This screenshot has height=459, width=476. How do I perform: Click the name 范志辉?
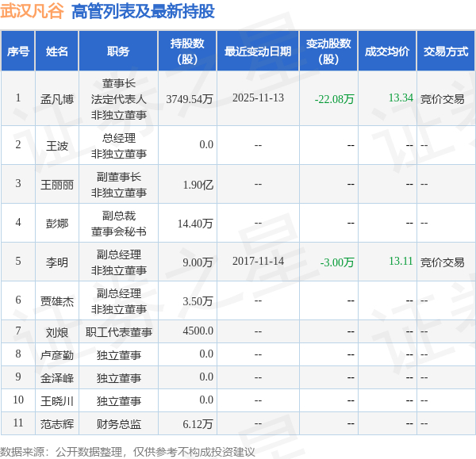[57, 424]
